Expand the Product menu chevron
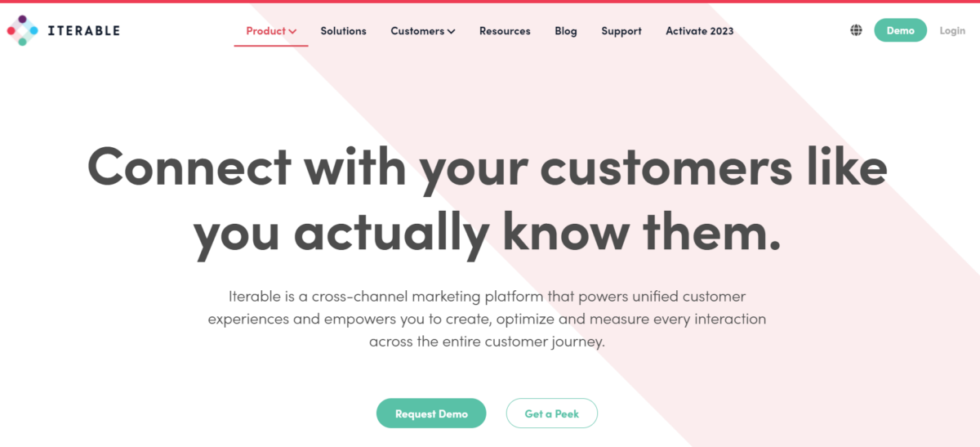 coord(292,31)
